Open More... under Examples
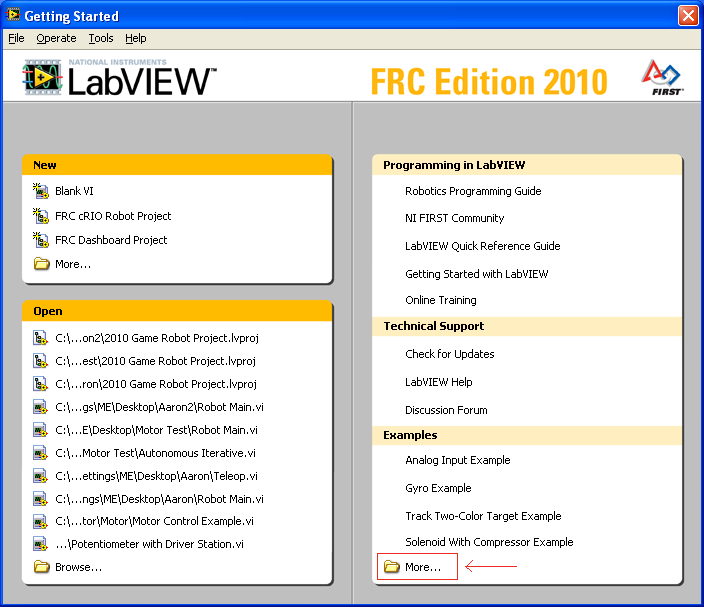704x607 pixels. [423, 567]
